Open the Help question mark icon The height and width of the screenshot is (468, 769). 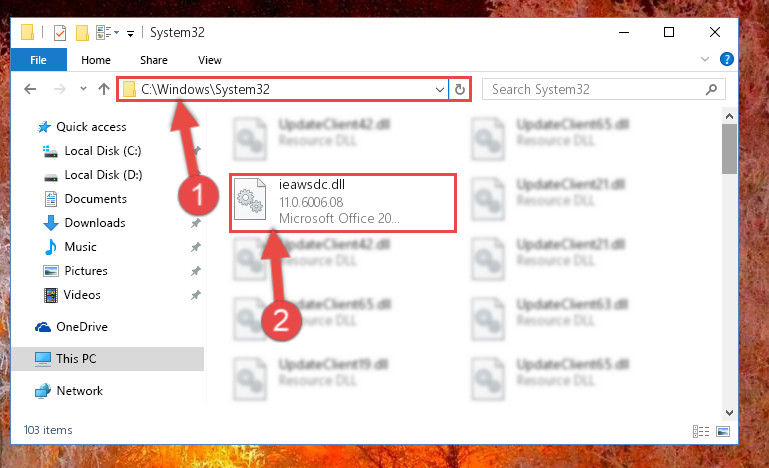coord(726,59)
